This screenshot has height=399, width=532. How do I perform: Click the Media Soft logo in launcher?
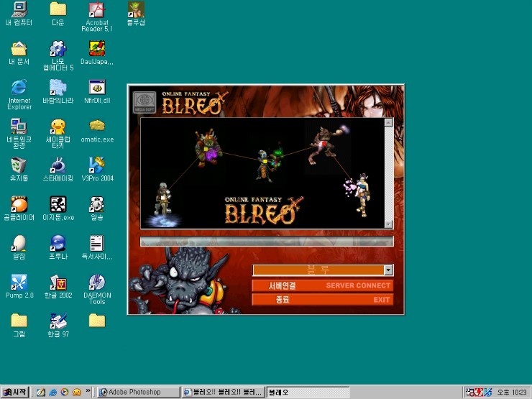(x=145, y=102)
